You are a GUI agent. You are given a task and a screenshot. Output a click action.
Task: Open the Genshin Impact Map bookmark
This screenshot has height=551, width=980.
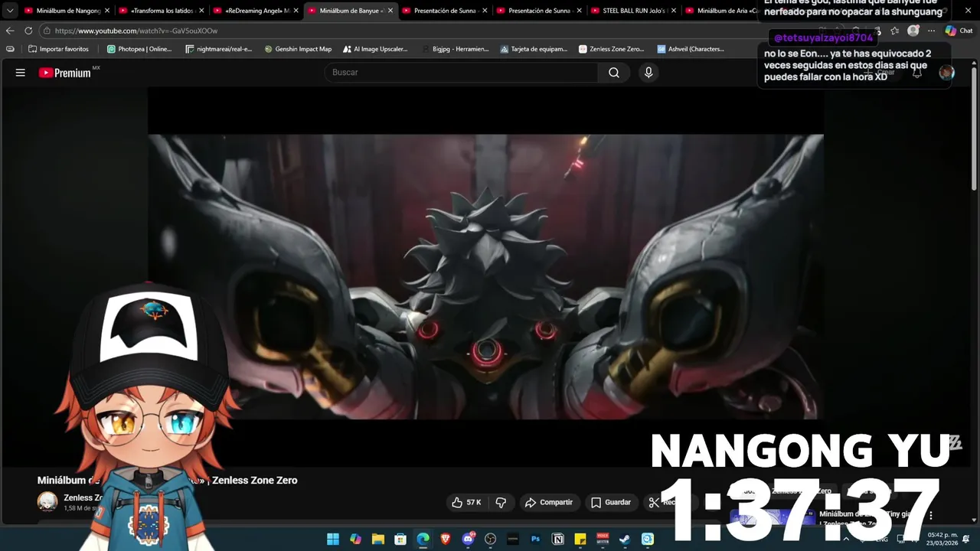click(x=298, y=49)
